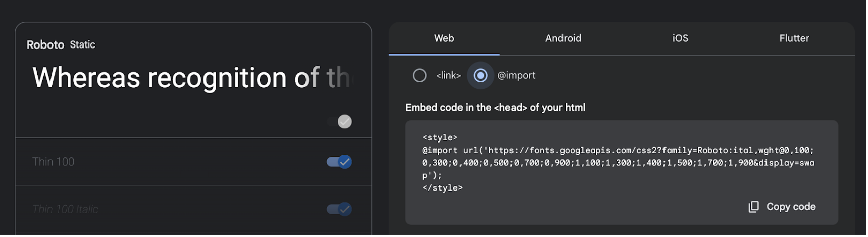Viewport: 868px width, 237px height.
Task: Switch to the Web tab
Action: pos(444,38)
